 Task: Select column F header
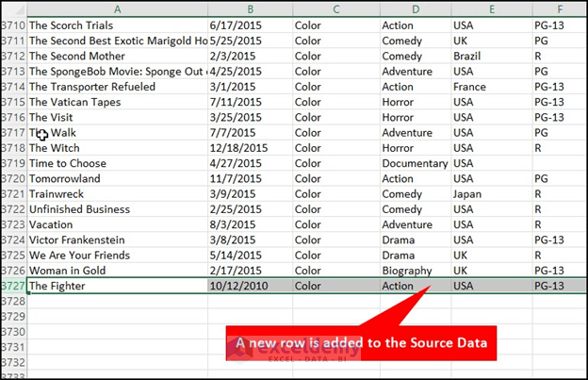559,8
